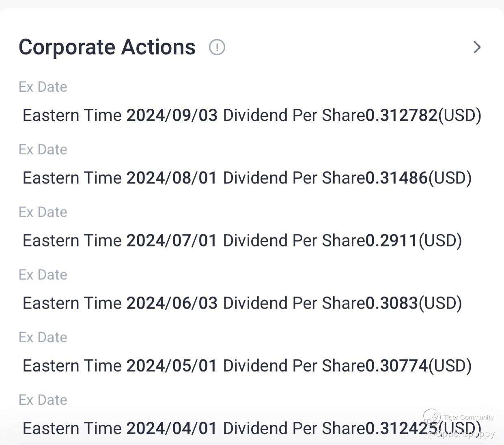
Task: Click the Ex Date label above 2024/04/01
Action: point(43,400)
